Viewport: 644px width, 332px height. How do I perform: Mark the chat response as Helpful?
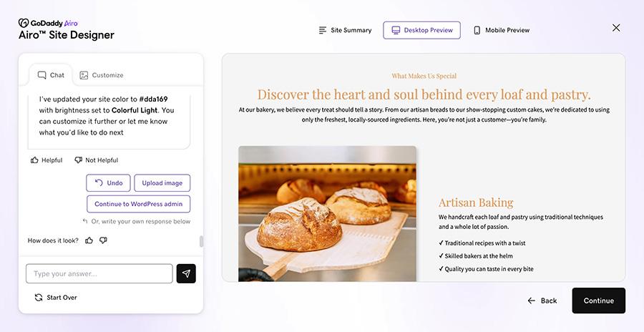pos(47,160)
